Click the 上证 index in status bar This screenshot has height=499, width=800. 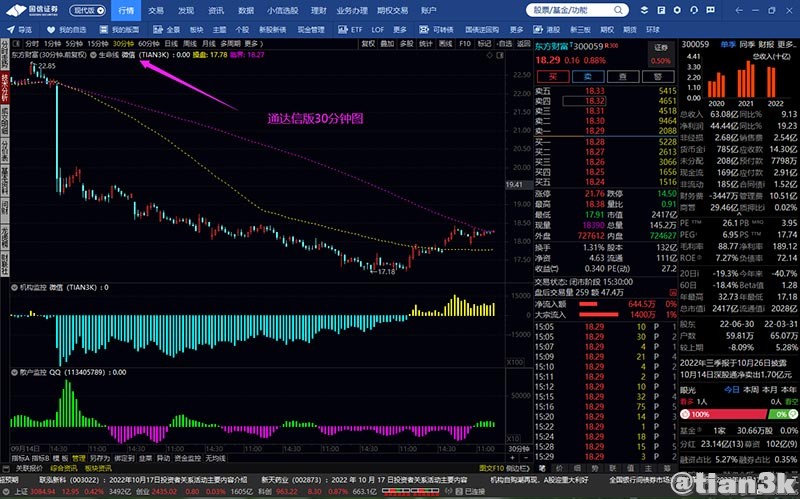[x=21, y=491]
